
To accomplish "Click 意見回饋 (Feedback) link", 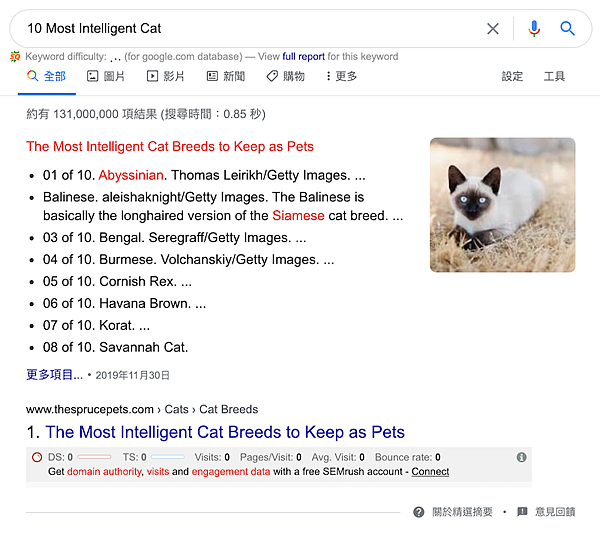I will coord(555,512).
